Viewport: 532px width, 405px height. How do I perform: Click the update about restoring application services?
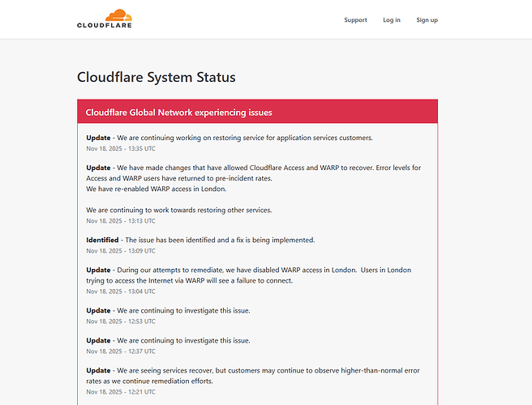(x=230, y=138)
